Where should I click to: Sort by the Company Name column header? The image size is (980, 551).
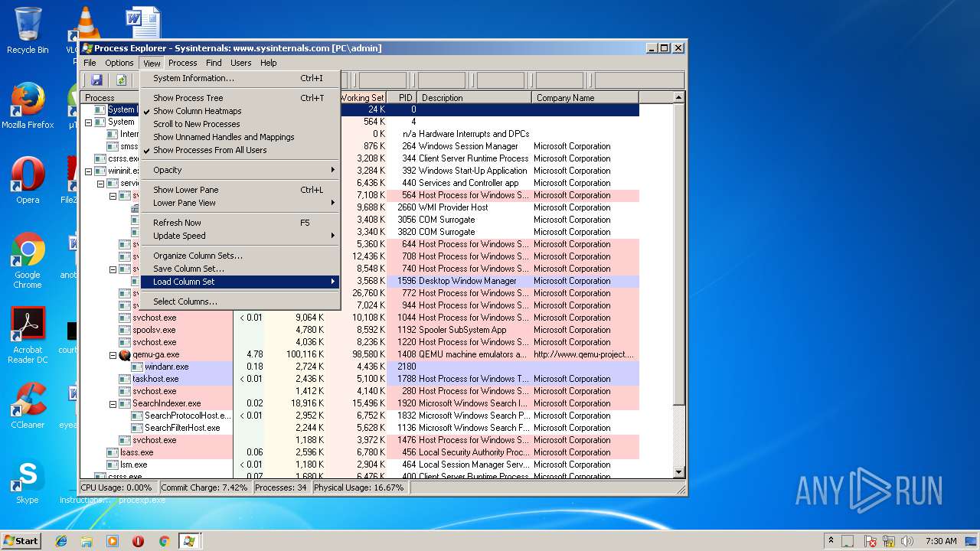pos(586,98)
